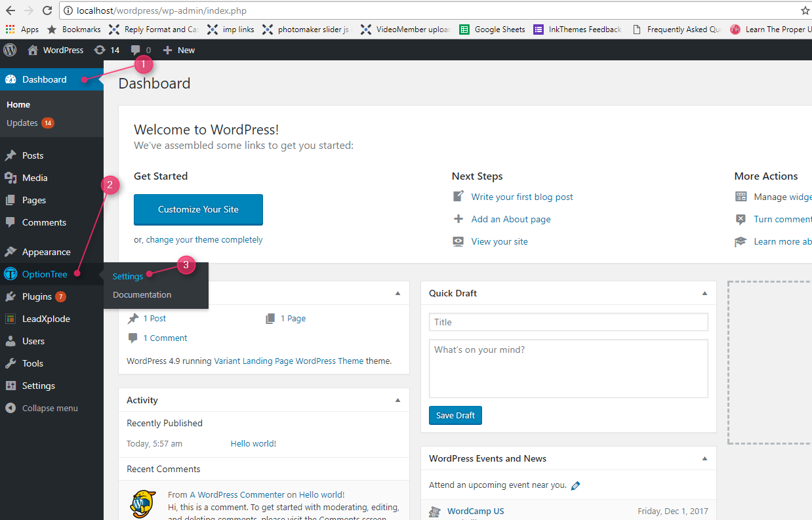
Task: Click the Google Sheets bookmark icon
Action: (464, 30)
